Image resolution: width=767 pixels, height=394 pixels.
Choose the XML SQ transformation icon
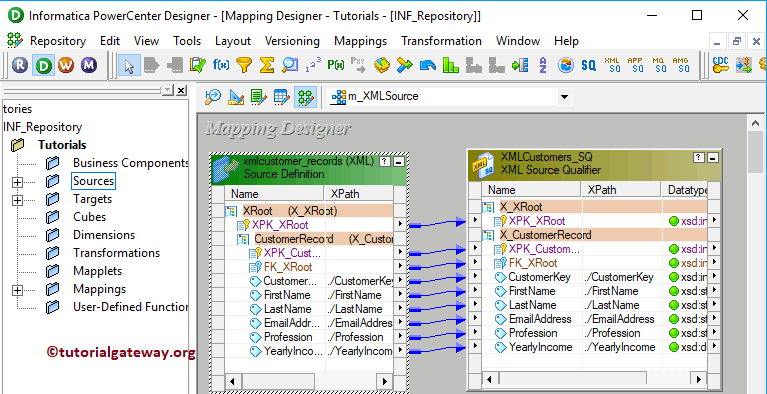click(612, 65)
